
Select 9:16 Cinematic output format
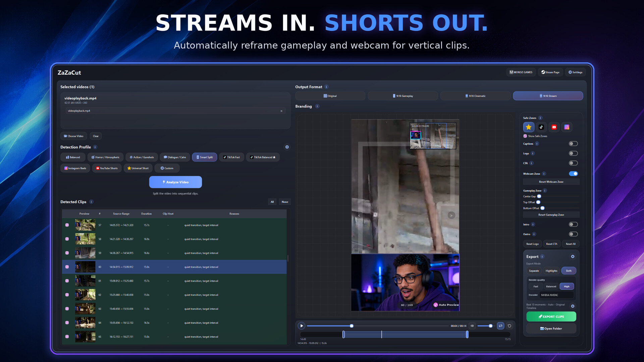(475, 96)
